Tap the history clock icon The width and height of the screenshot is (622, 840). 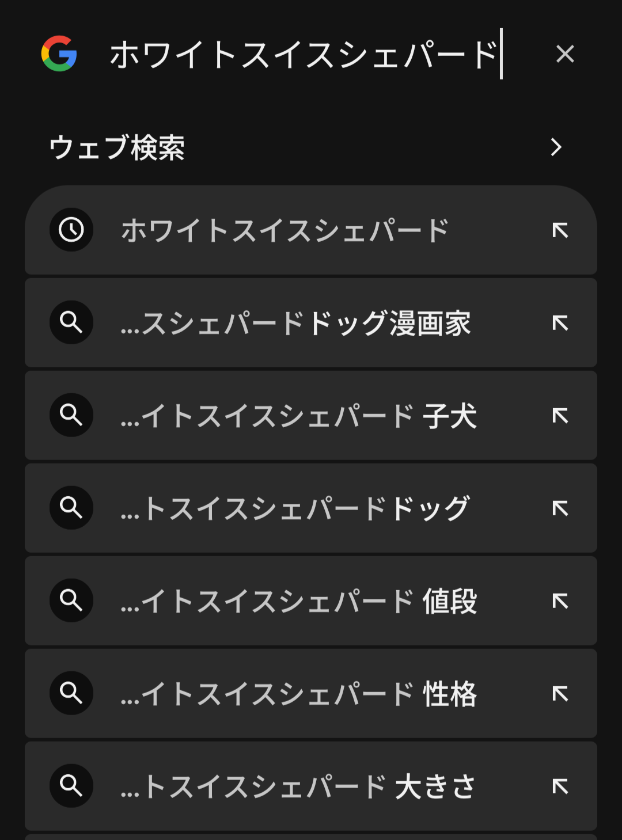coord(71,230)
